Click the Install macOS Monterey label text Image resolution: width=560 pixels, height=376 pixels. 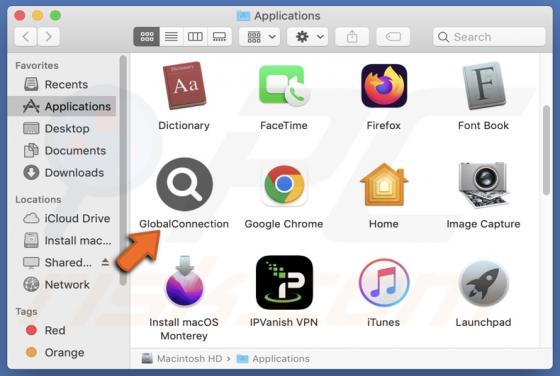click(184, 329)
